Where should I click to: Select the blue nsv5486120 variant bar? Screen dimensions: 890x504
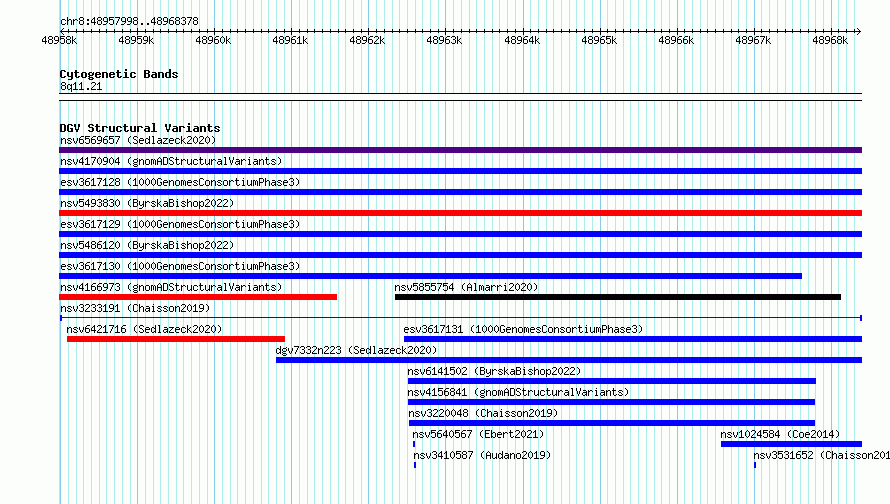(x=460, y=255)
